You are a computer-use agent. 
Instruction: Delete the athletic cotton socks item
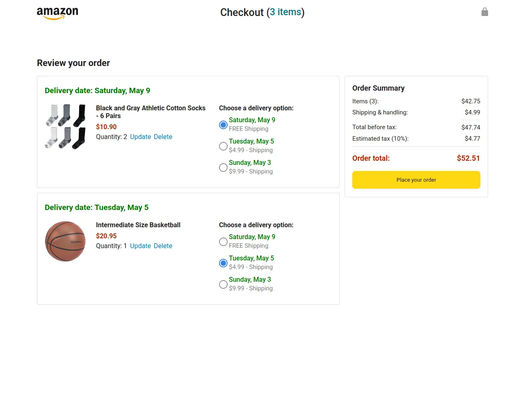coord(163,137)
